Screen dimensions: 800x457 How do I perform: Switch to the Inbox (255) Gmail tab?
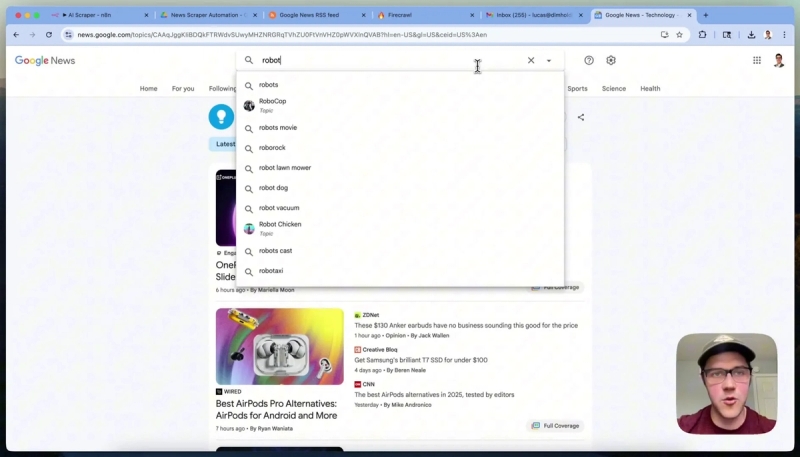(x=534, y=15)
